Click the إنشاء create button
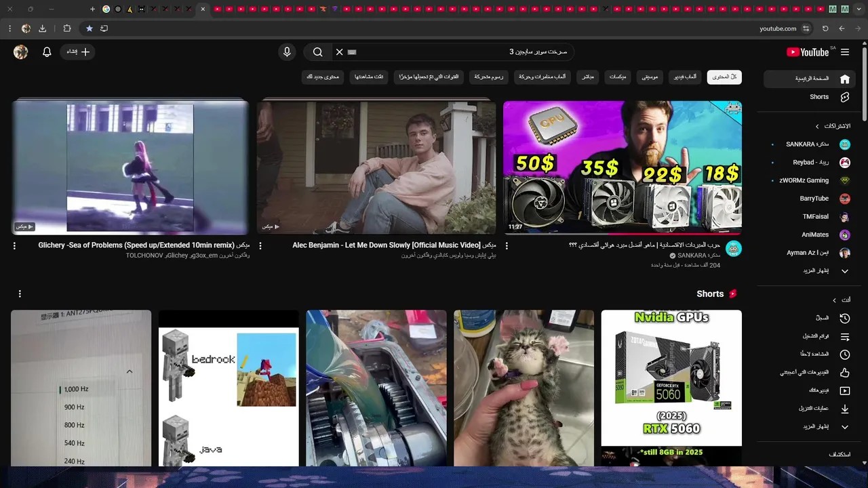Screen dimensions: 868x488 tap(78, 52)
